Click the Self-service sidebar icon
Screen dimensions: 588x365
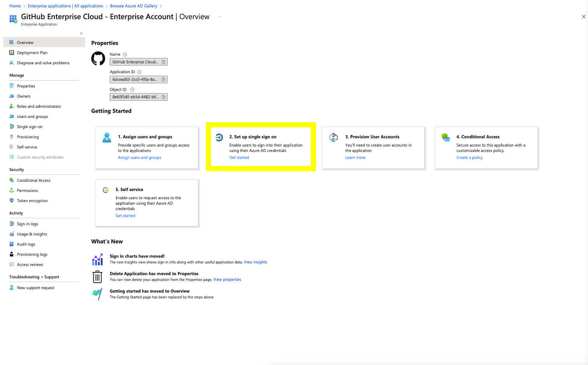tap(12, 147)
